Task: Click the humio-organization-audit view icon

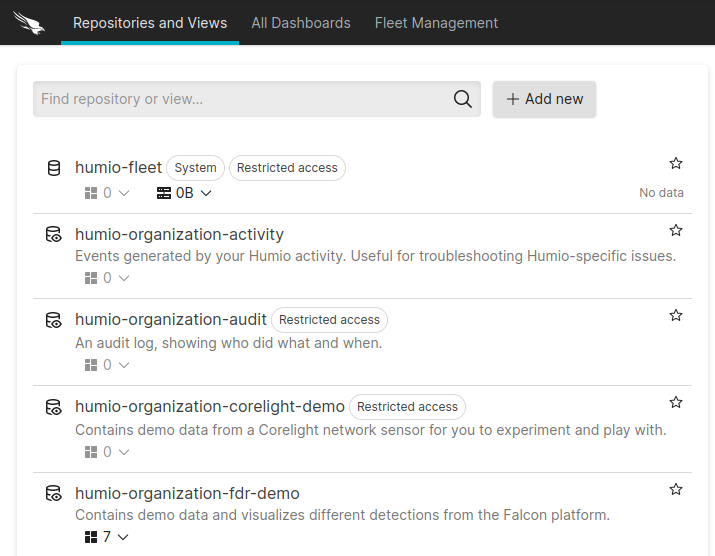Action: [54, 320]
